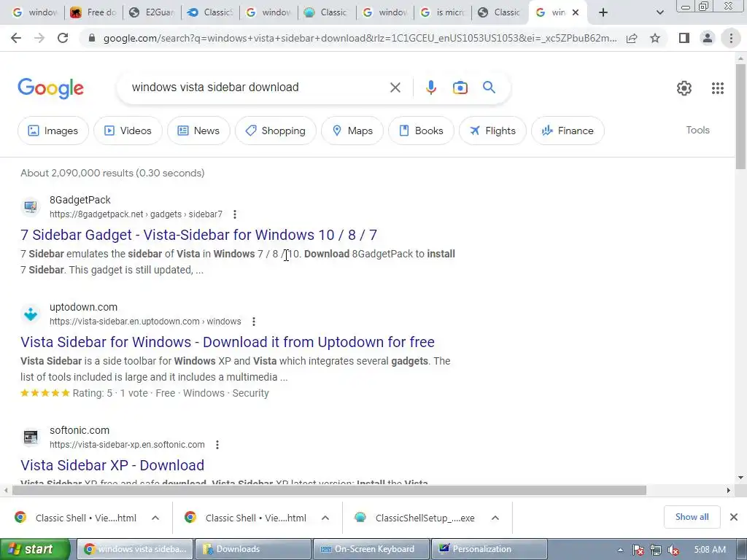The height and width of the screenshot is (560, 747).
Task: Go back using the browser back arrow
Action: click(x=16, y=38)
